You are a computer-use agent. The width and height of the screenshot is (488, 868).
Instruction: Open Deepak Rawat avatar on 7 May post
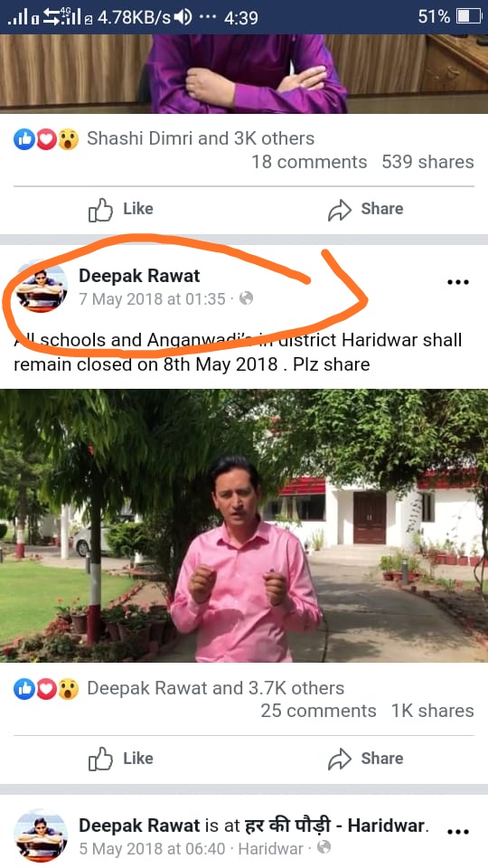pyautogui.click(x=41, y=287)
